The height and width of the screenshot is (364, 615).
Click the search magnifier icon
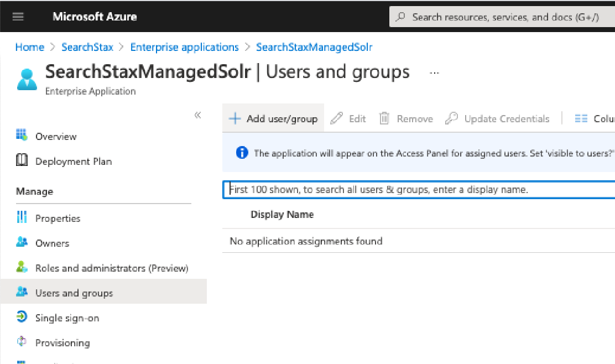pyautogui.click(x=400, y=17)
